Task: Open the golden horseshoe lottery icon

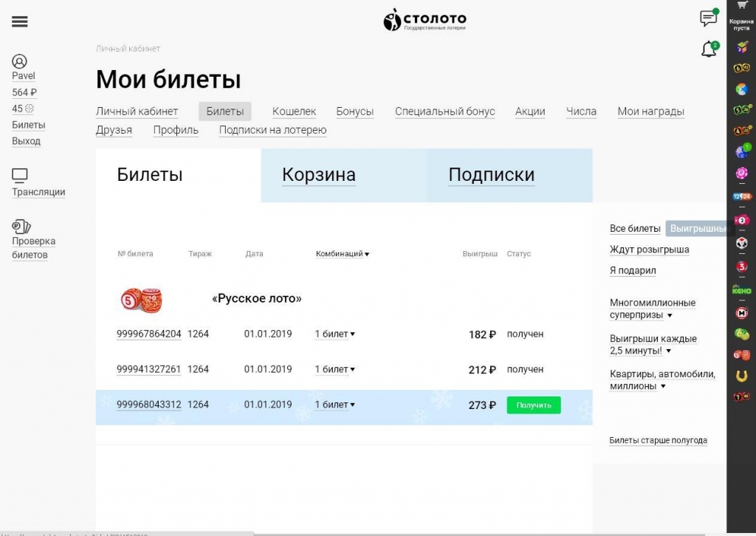Action: (742, 376)
